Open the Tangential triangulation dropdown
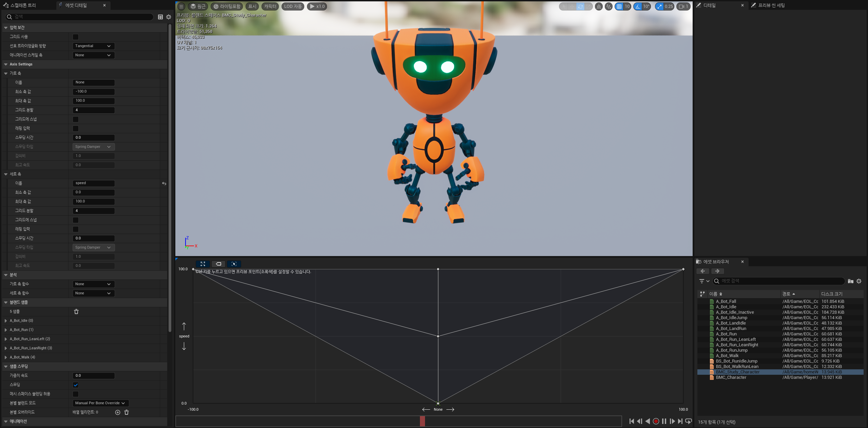The image size is (868, 428). click(93, 46)
